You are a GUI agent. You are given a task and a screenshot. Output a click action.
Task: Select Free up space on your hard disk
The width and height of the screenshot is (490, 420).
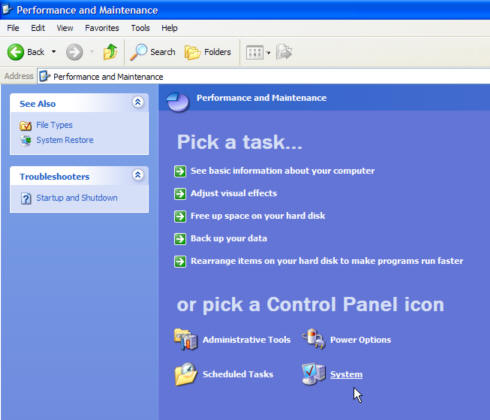258,216
